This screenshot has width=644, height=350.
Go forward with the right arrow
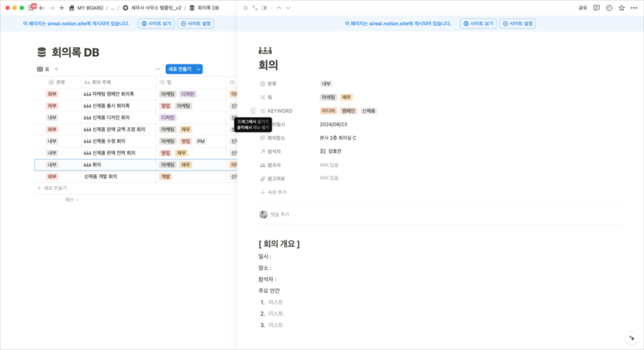click(x=52, y=8)
